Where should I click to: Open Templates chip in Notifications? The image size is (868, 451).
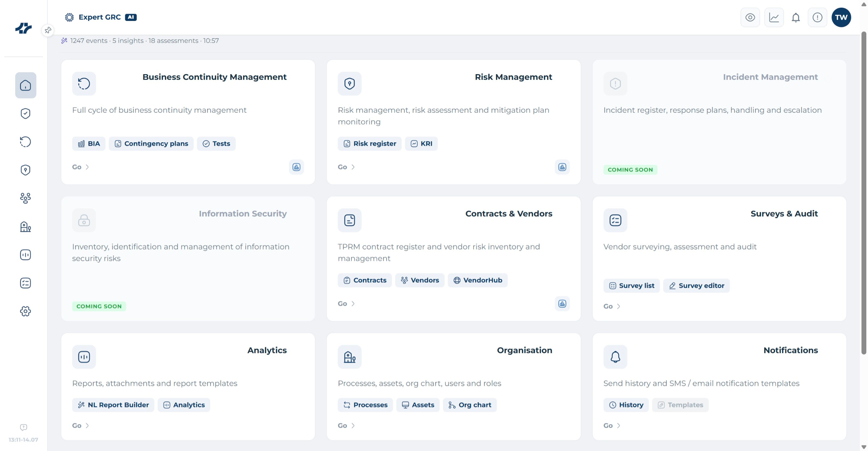coord(680,405)
